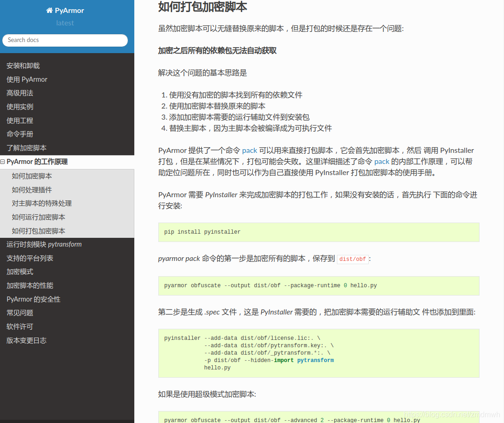Image resolution: width=504 pixels, height=423 pixels.
Task: Open 软件许可 sidebar entry
Action: pyautogui.click(x=20, y=327)
